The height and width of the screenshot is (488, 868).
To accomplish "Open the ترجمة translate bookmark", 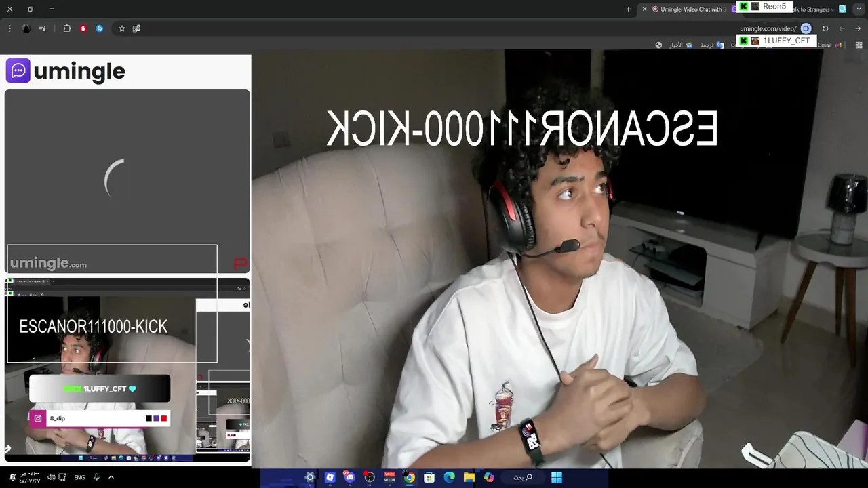I will [712, 45].
